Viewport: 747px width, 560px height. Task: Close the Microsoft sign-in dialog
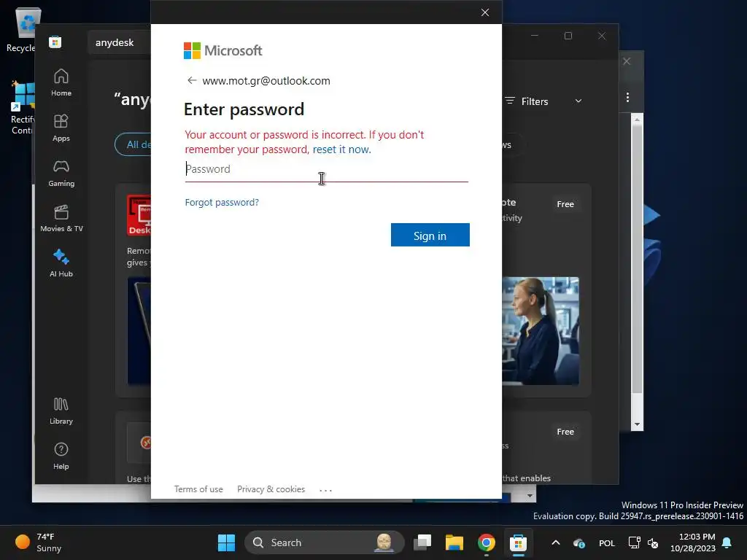point(485,12)
